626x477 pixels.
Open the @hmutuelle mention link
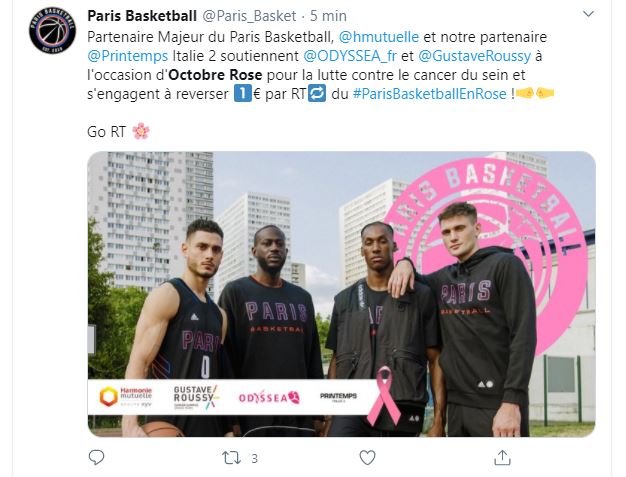coord(379,37)
